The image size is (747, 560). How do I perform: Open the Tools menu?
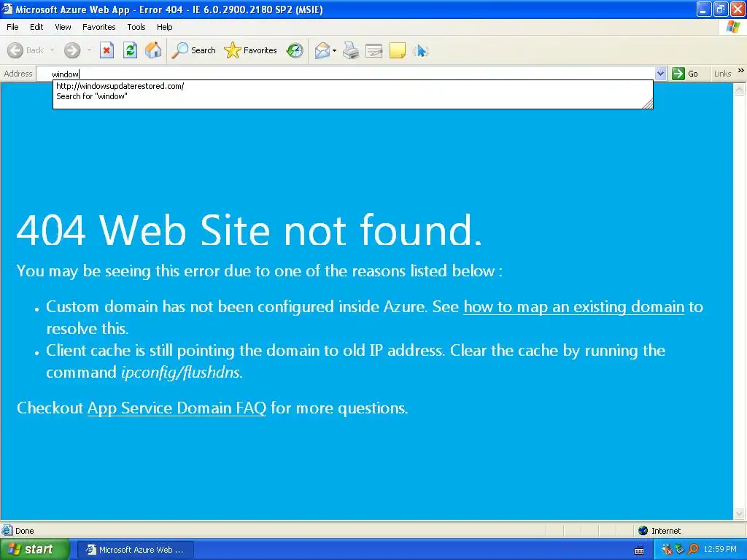pyautogui.click(x=136, y=27)
